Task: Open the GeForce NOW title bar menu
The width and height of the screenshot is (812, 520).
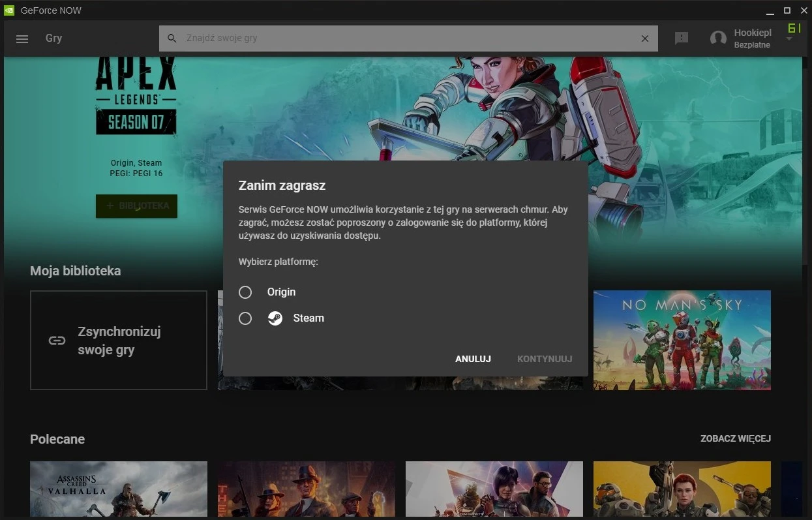Action: tap(9, 10)
